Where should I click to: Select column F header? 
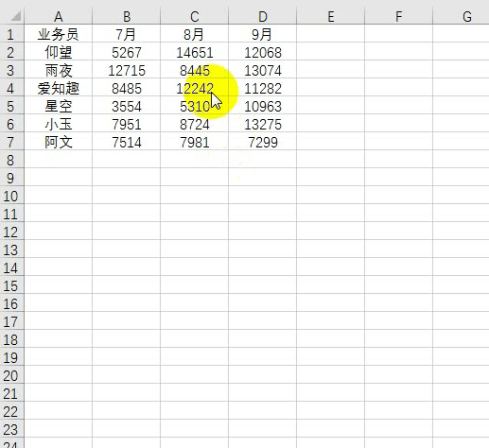pos(399,16)
